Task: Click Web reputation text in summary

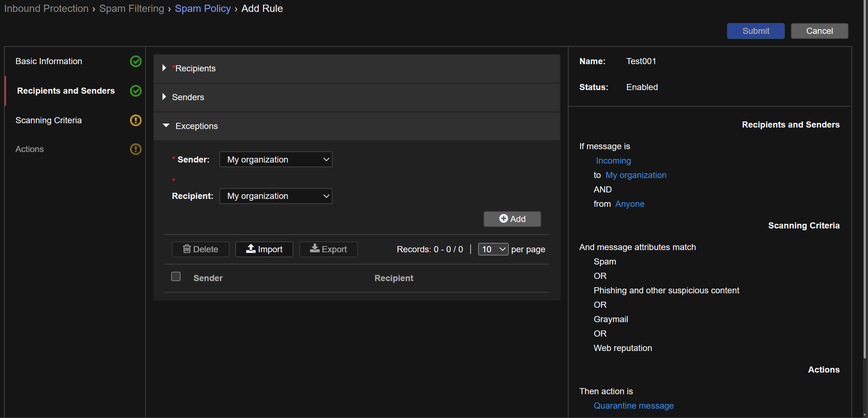Action: pyautogui.click(x=623, y=348)
